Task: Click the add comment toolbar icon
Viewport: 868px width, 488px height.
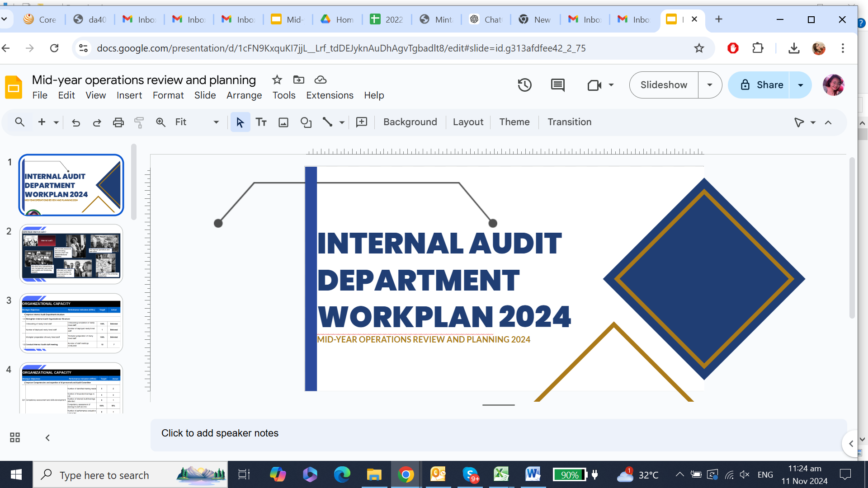Action: [362, 122]
